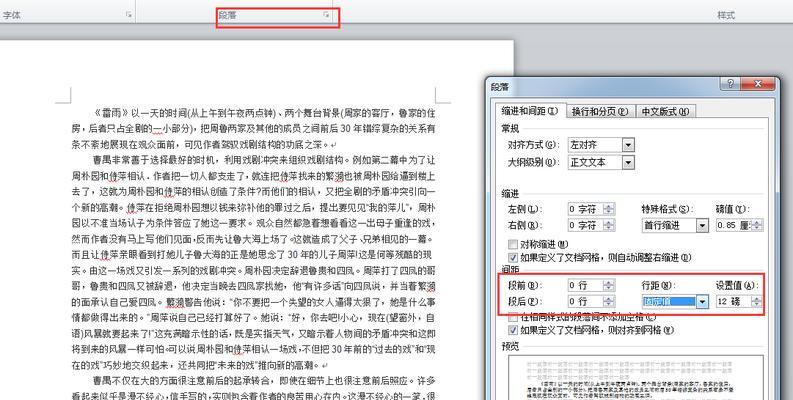Increase 段后 spacing with the up arrow

609,298
